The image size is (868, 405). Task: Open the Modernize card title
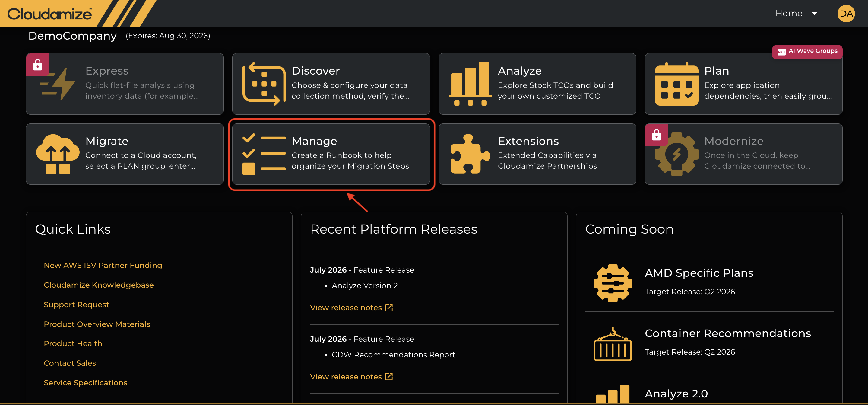(x=733, y=141)
